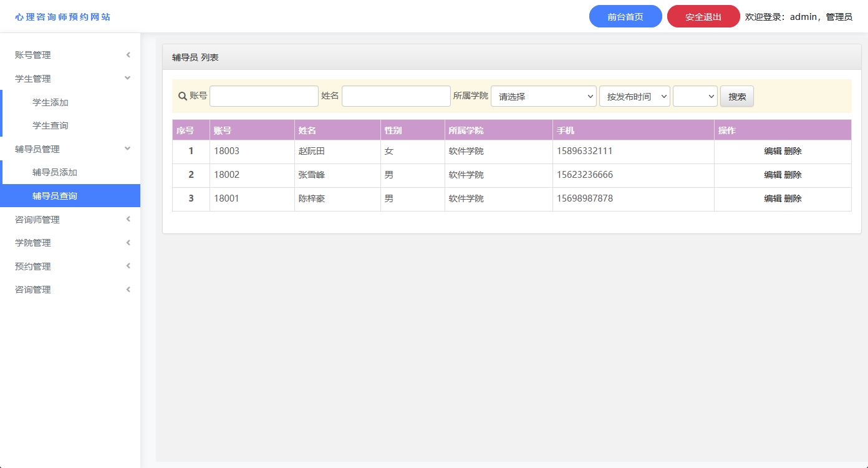Viewport: 868px width, 468px height.
Task: Expand the 账号管理 menu chevron
Action: (128, 55)
